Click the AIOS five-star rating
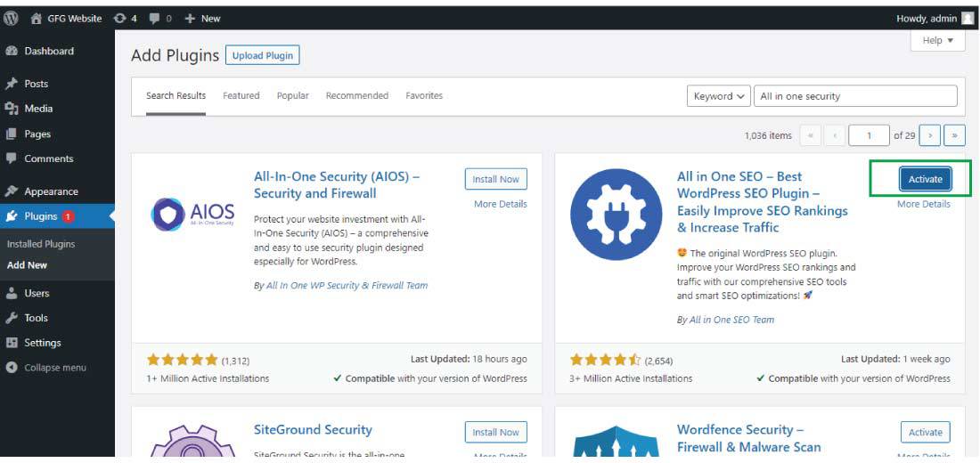 (x=183, y=360)
